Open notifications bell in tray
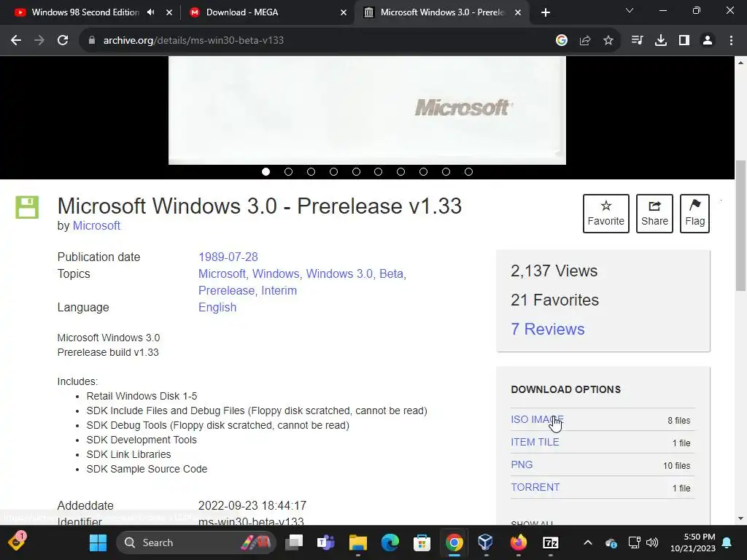747x560 pixels. tap(727, 542)
